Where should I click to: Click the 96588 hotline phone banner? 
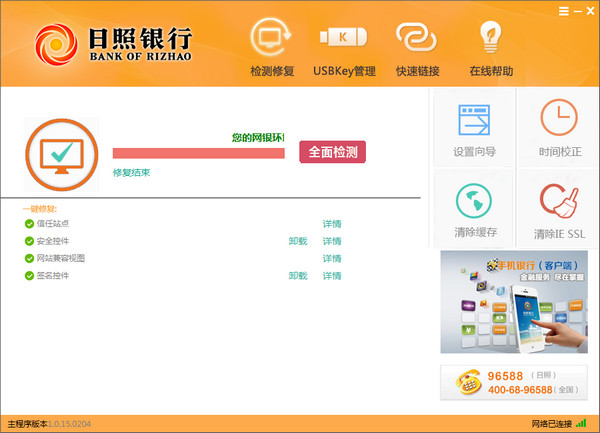click(514, 383)
